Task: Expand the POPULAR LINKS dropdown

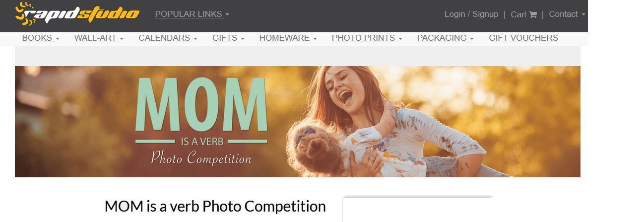Action: click(192, 14)
